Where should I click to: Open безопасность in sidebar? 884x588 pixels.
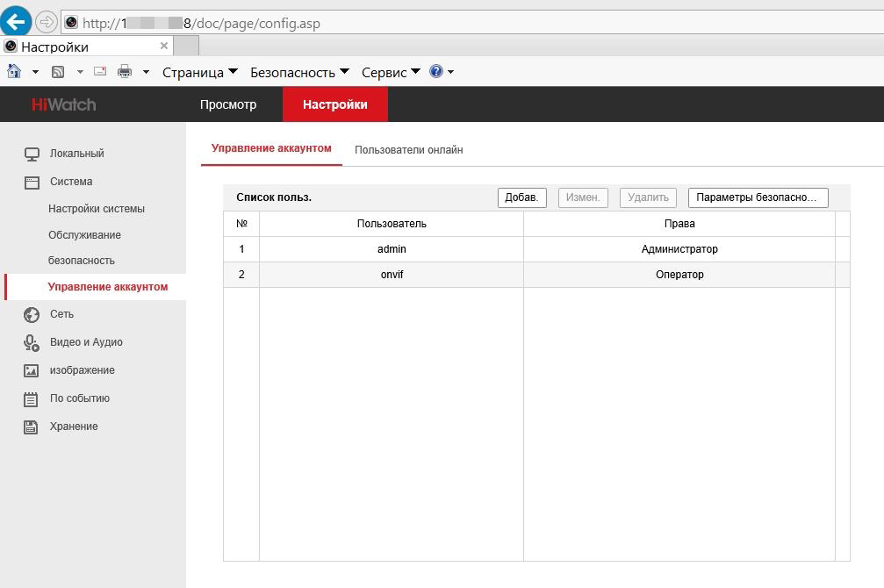(82, 261)
